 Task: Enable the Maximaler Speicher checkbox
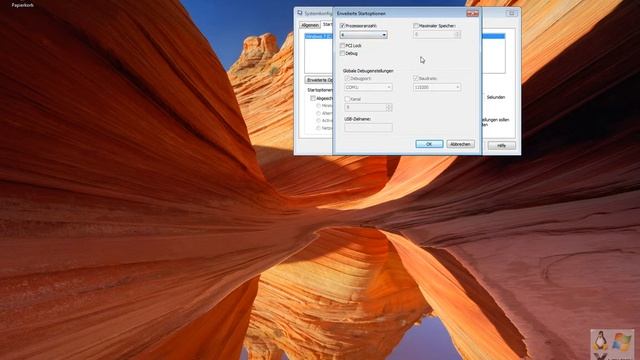pos(416,26)
